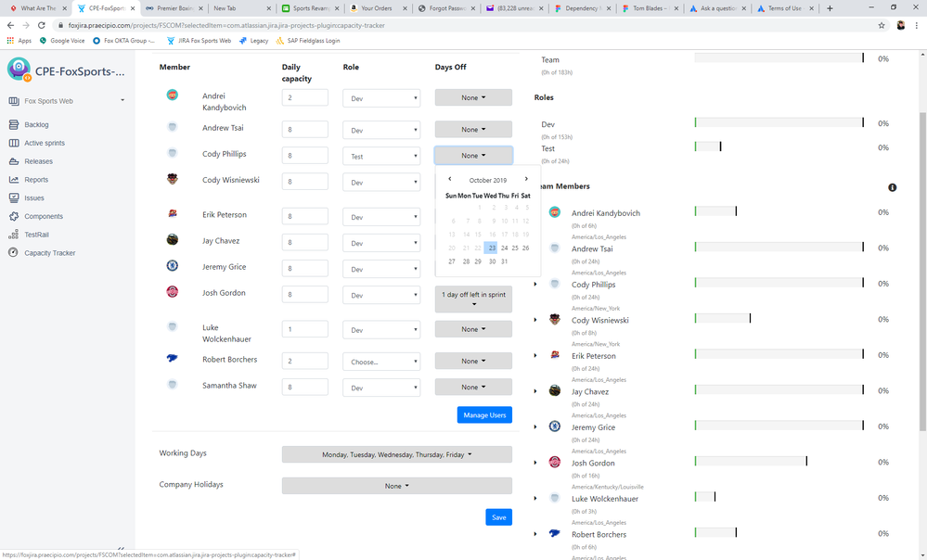Image resolution: width=927 pixels, height=560 pixels.
Task: Open Josh Gordon's days off left dropdown
Action: tap(473, 299)
